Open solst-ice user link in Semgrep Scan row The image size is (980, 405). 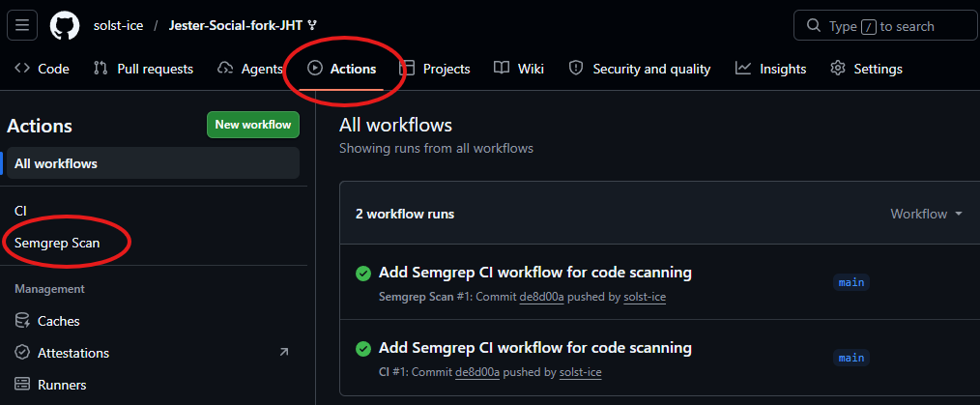click(x=645, y=298)
